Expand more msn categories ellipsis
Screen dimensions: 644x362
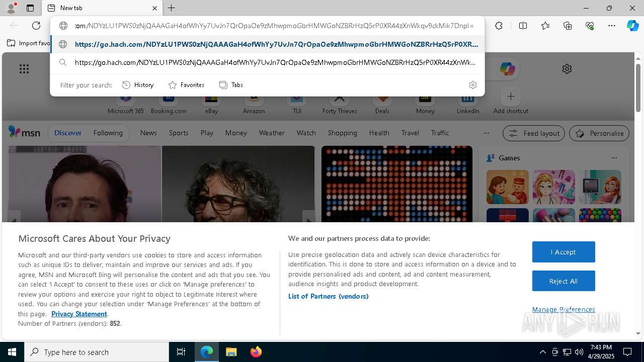click(486, 133)
